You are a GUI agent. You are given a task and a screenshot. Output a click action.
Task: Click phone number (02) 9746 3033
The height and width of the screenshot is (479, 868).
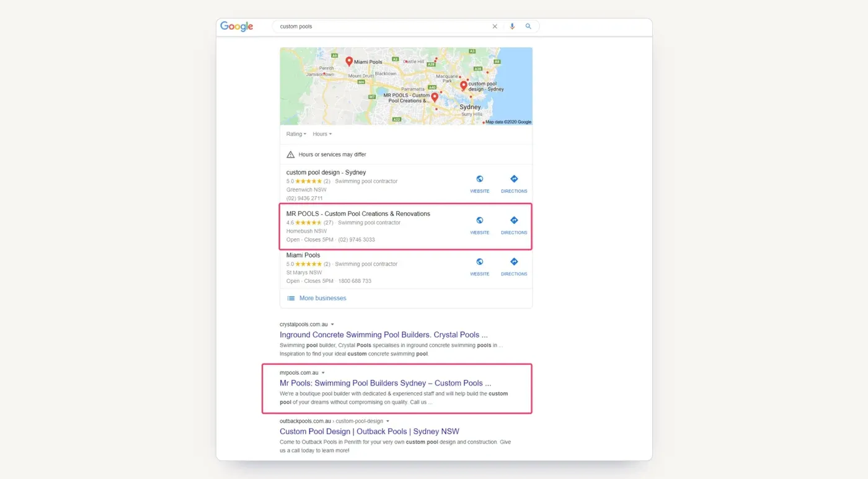tap(356, 240)
